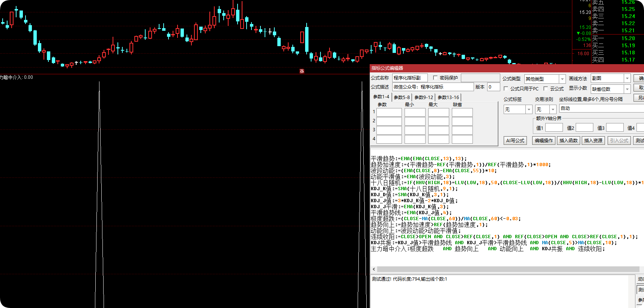Click the 值3 input in 额外Y轴分界
Image resolution: width=644 pixels, height=308 pixels.
615,128
